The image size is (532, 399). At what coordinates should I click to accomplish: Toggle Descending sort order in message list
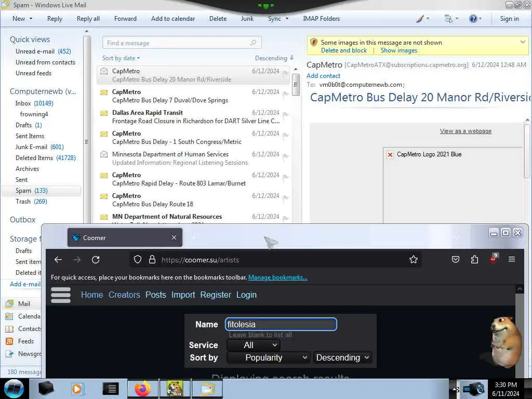pyautogui.click(x=274, y=58)
